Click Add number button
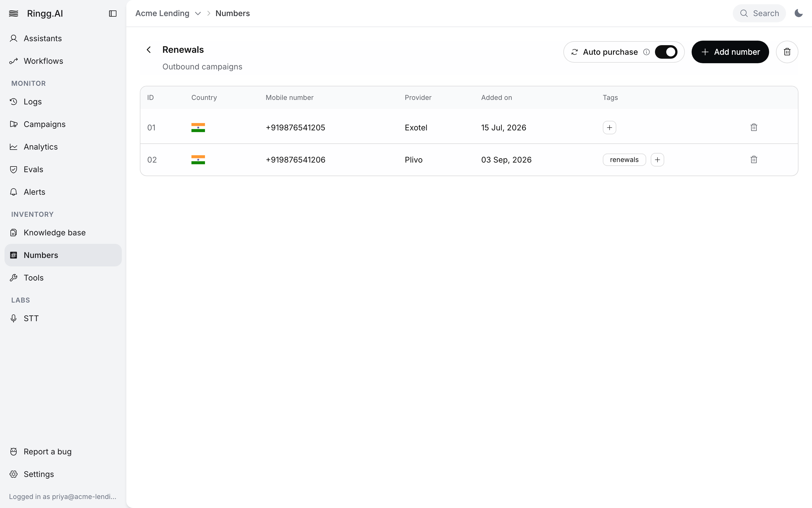The width and height of the screenshot is (812, 508). (730, 52)
